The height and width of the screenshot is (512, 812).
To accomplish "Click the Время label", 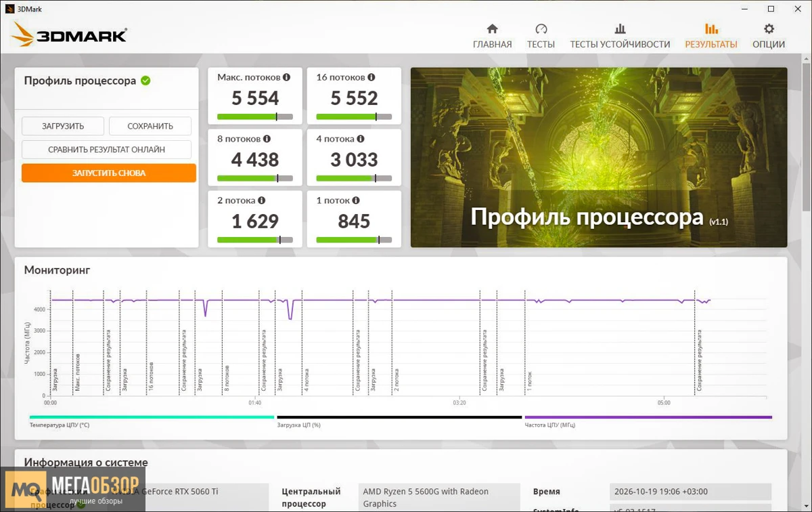I will (x=547, y=492).
